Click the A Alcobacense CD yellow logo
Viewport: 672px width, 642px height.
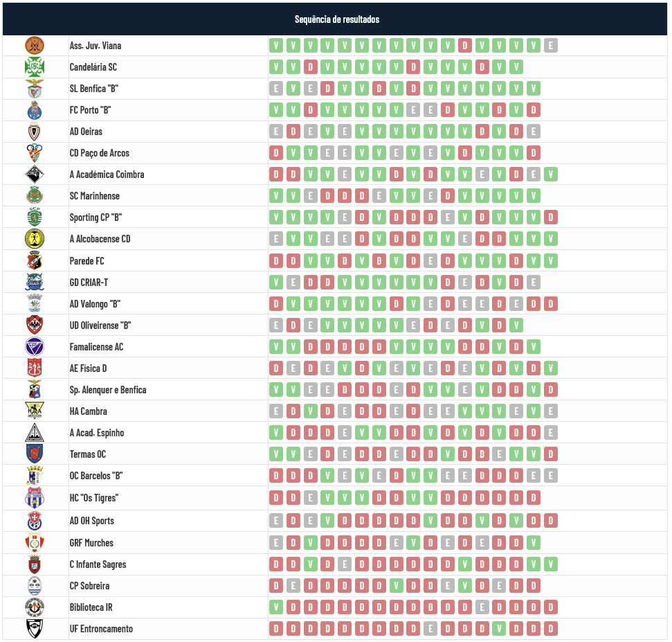coord(35,239)
